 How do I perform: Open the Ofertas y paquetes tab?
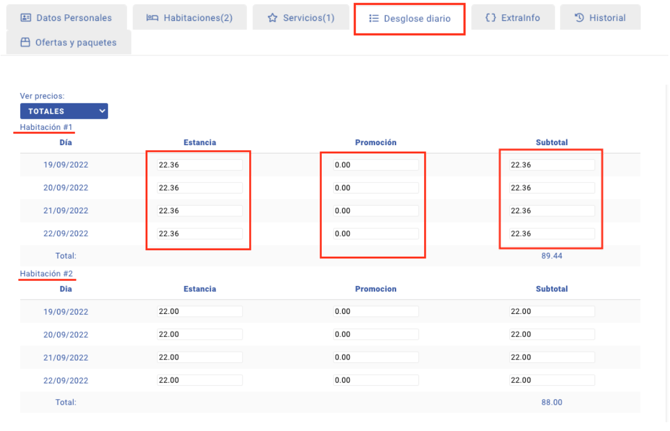[x=76, y=43]
